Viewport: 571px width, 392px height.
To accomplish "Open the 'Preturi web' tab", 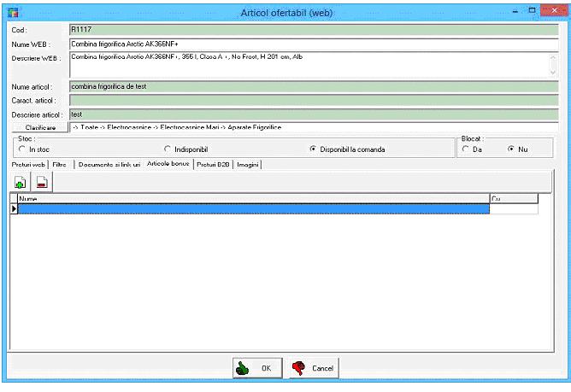I will point(28,164).
